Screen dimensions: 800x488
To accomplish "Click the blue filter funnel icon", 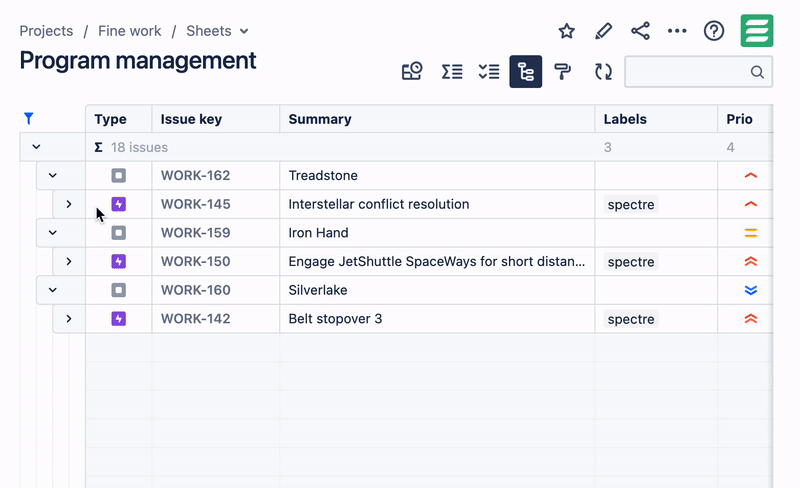I will [x=29, y=118].
